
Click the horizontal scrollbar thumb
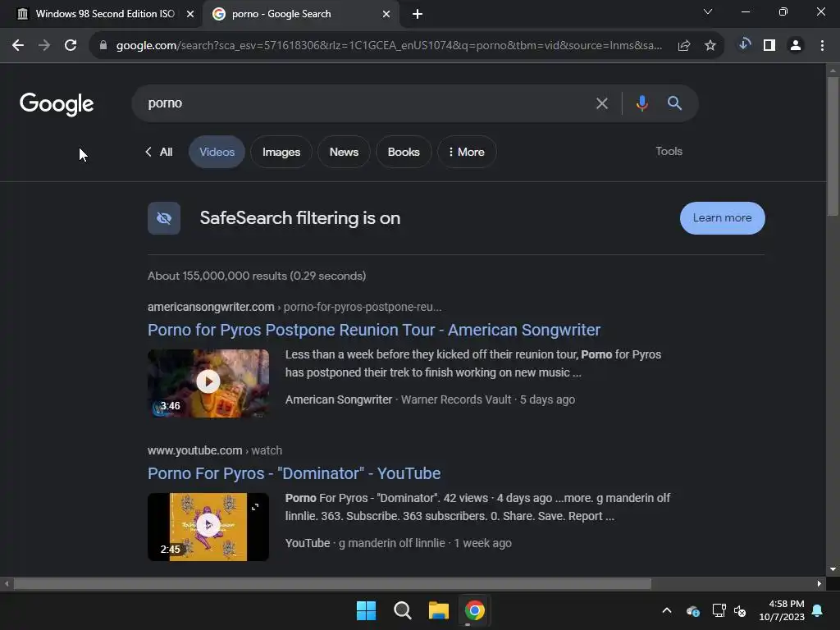(332, 584)
